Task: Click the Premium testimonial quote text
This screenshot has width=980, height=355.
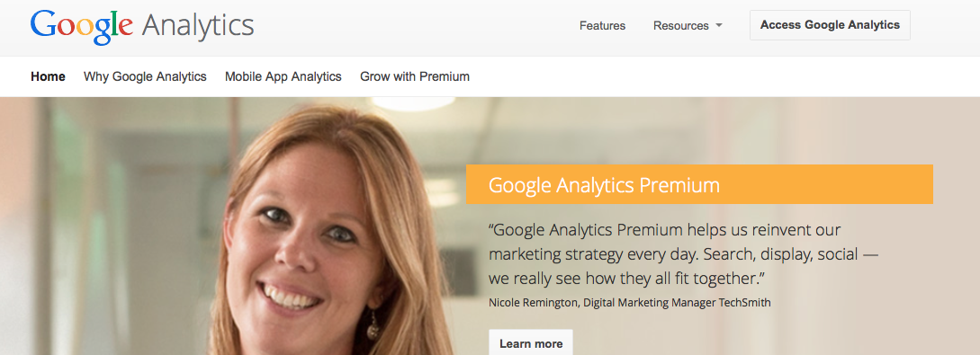Action: coord(682,254)
